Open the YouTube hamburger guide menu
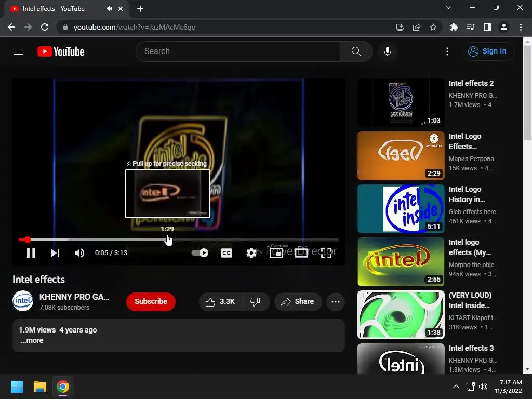This screenshot has height=399, width=532. [x=19, y=51]
